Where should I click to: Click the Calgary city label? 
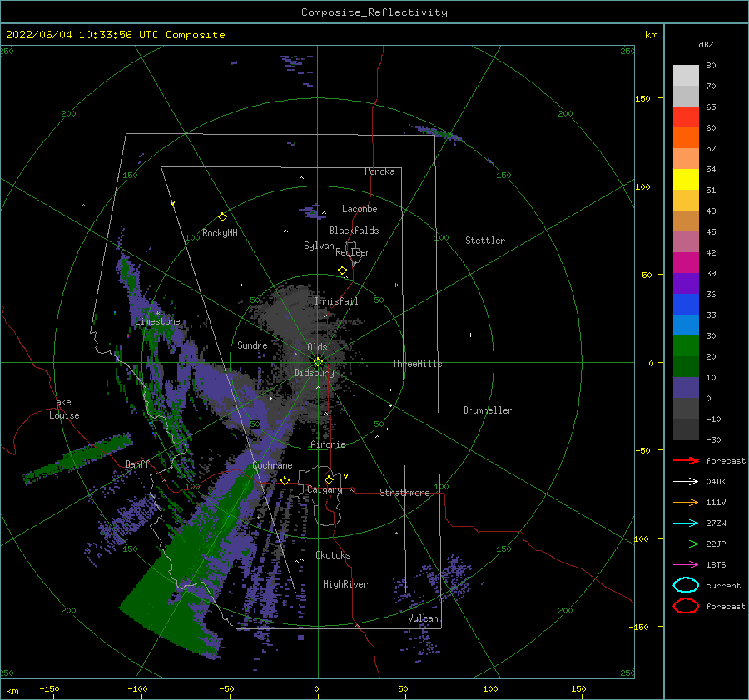(325, 489)
